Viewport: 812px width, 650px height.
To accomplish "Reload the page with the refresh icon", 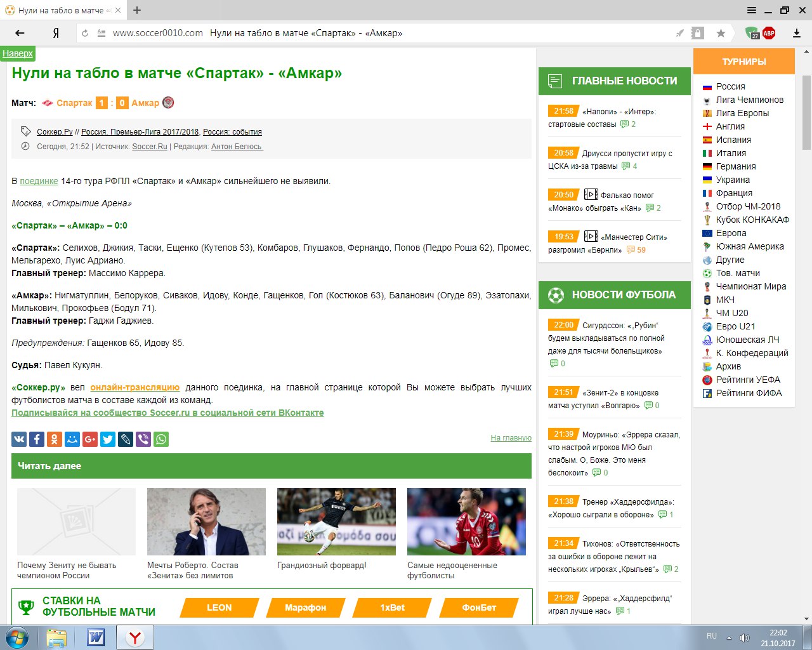I will (x=85, y=33).
